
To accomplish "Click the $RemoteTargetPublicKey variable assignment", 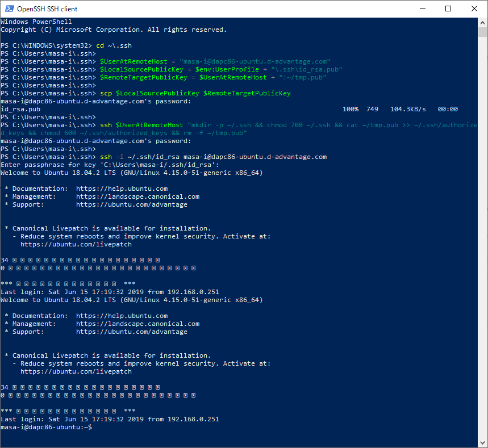I will click(213, 77).
